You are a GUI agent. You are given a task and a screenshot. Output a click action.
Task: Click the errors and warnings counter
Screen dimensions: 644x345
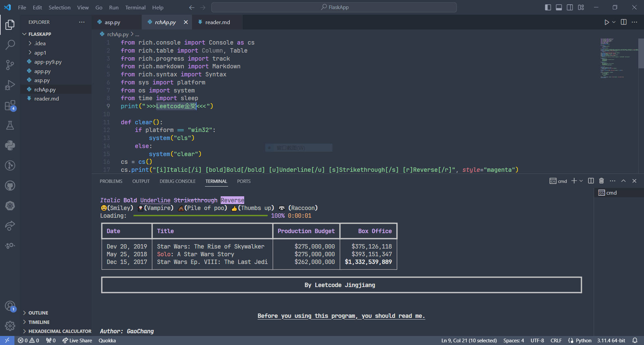[x=29, y=340]
